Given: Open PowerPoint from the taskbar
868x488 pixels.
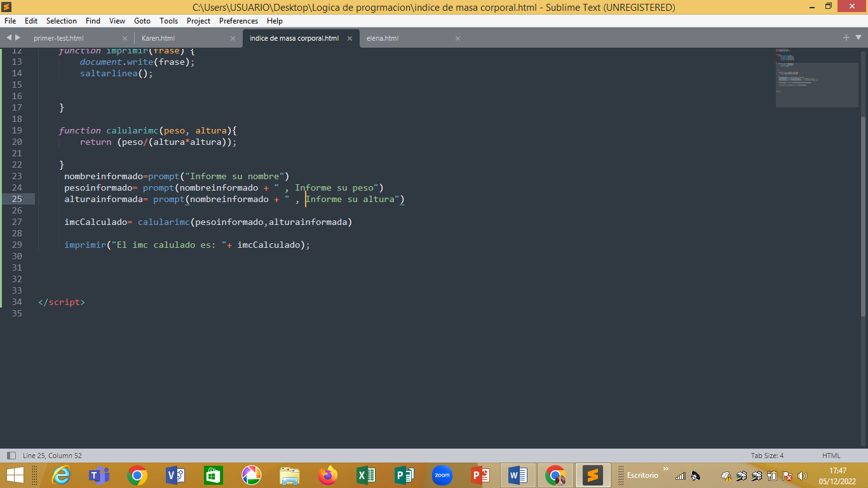Looking at the screenshot, I should 480,475.
